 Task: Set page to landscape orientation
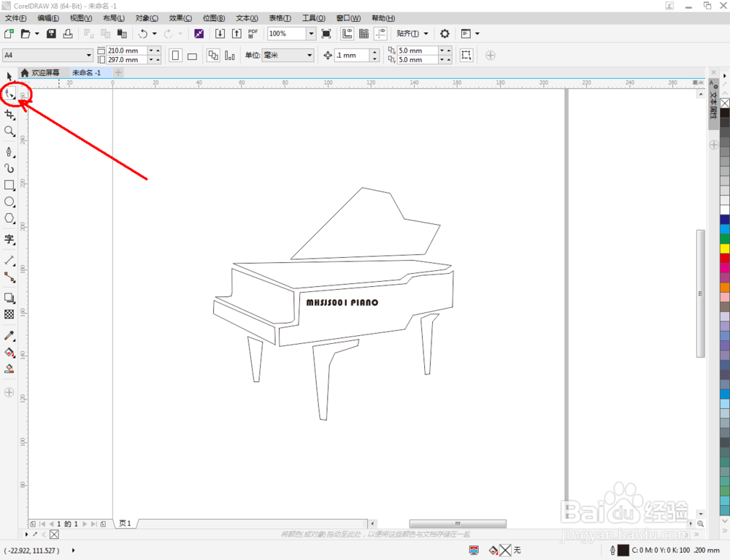[192, 55]
